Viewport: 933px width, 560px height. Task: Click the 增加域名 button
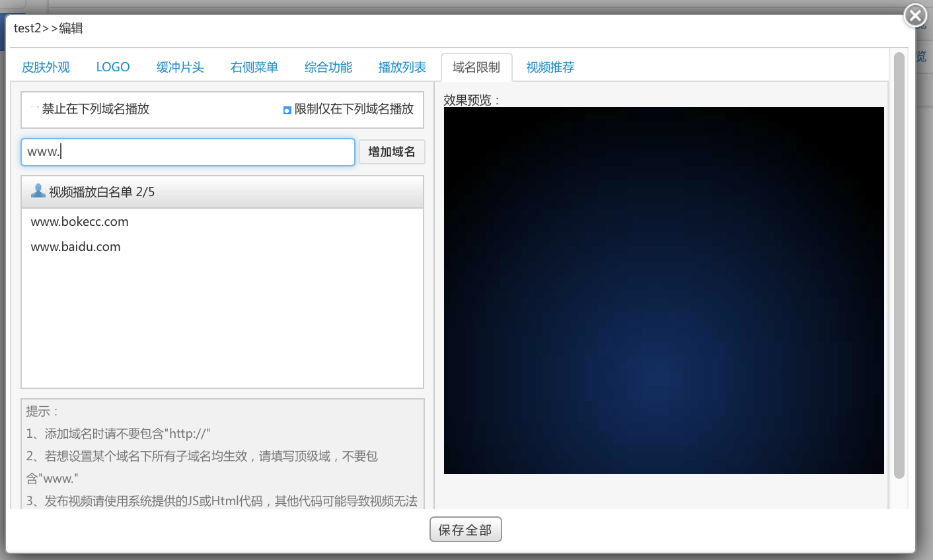[392, 152]
